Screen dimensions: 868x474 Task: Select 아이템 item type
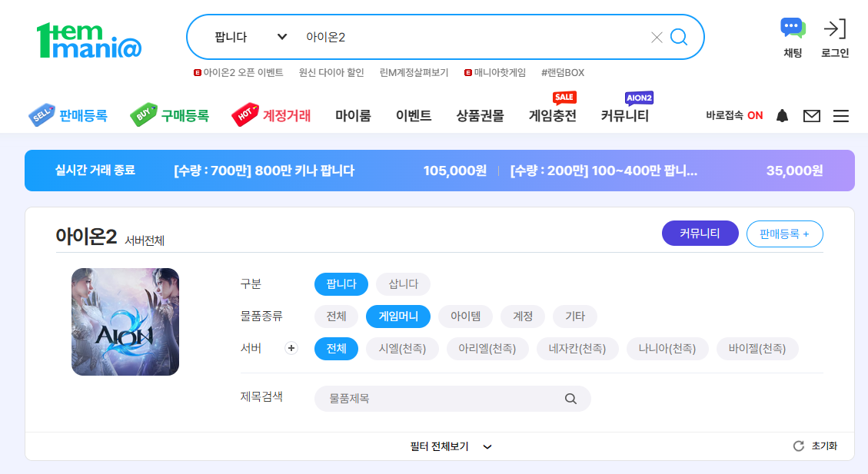(466, 317)
